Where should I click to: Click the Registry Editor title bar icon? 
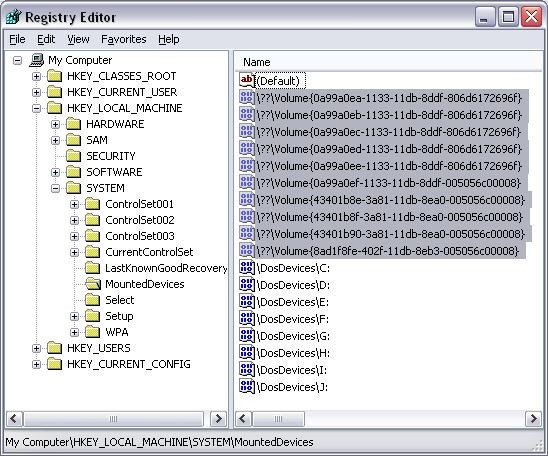coord(14,16)
